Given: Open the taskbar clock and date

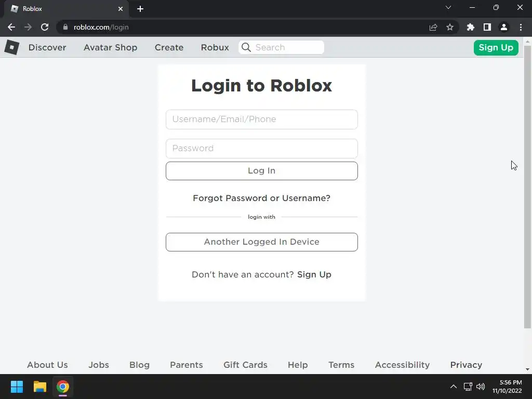Looking at the screenshot, I should click(x=507, y=387).
